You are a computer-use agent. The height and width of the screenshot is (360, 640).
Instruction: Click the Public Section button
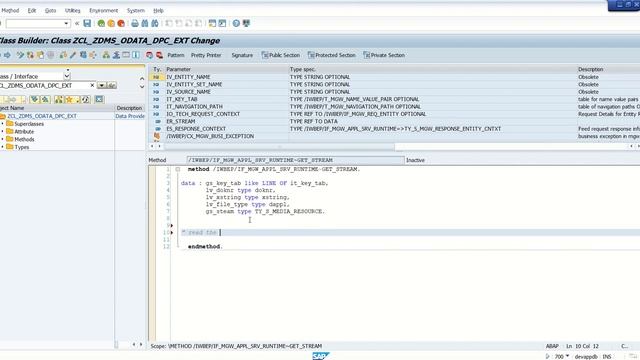pyautogui.click(x=281, y=55)
